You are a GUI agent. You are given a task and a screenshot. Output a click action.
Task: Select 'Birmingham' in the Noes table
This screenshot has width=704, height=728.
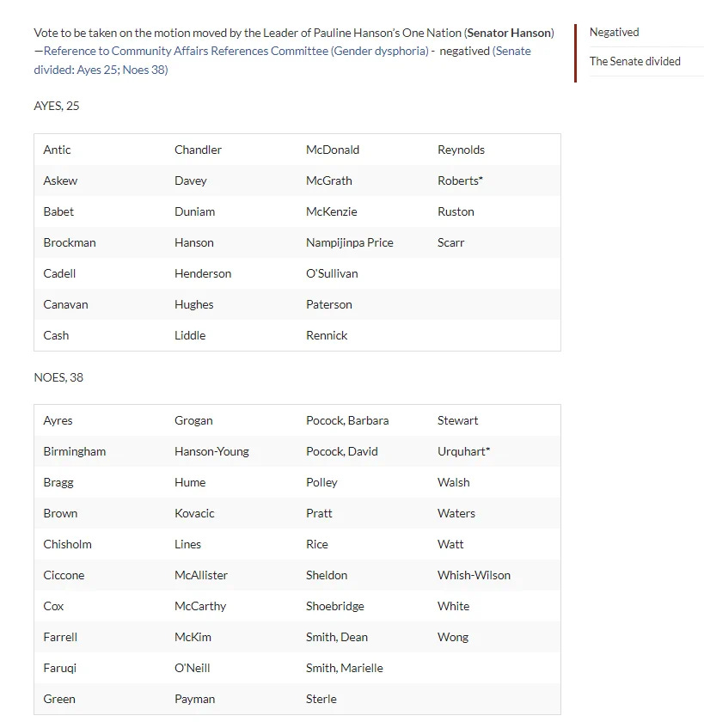(x=75, y=452)
